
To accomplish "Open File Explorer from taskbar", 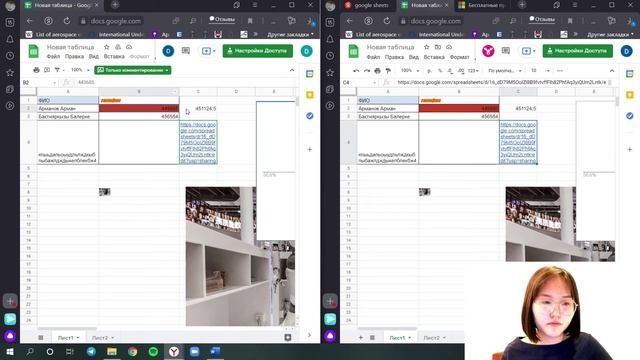I will click(x=112, y=351).
